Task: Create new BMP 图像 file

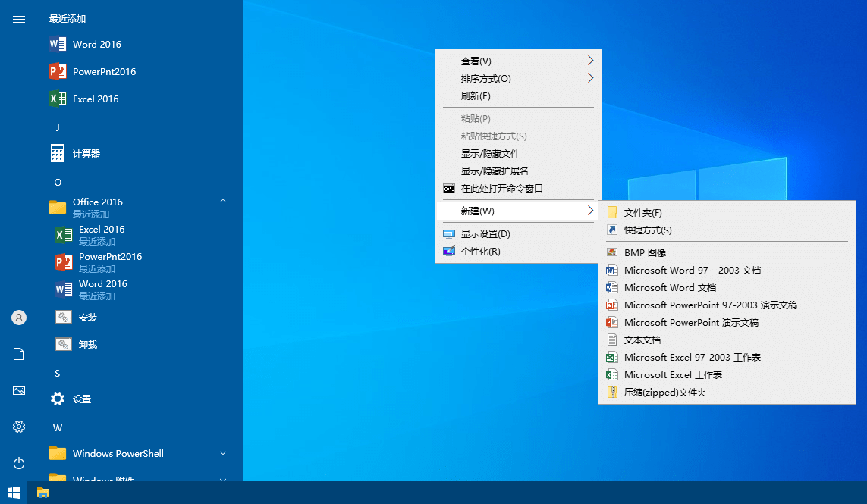Action: 727,252
